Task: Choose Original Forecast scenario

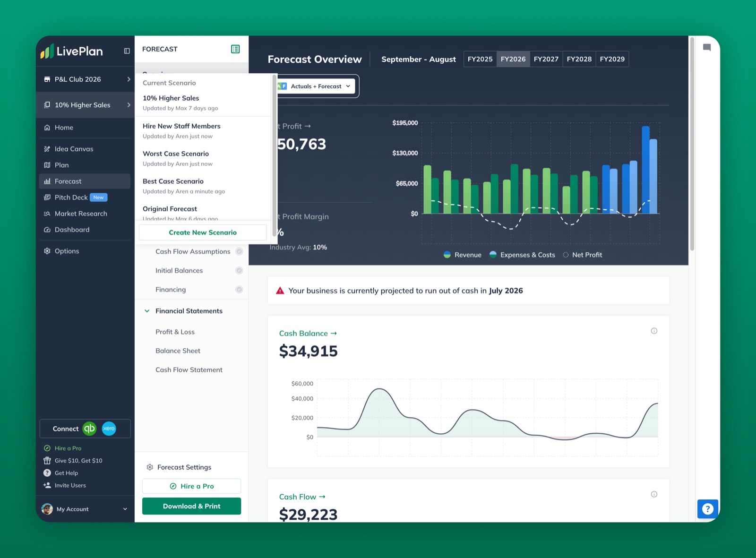Action: pos(203,210)
